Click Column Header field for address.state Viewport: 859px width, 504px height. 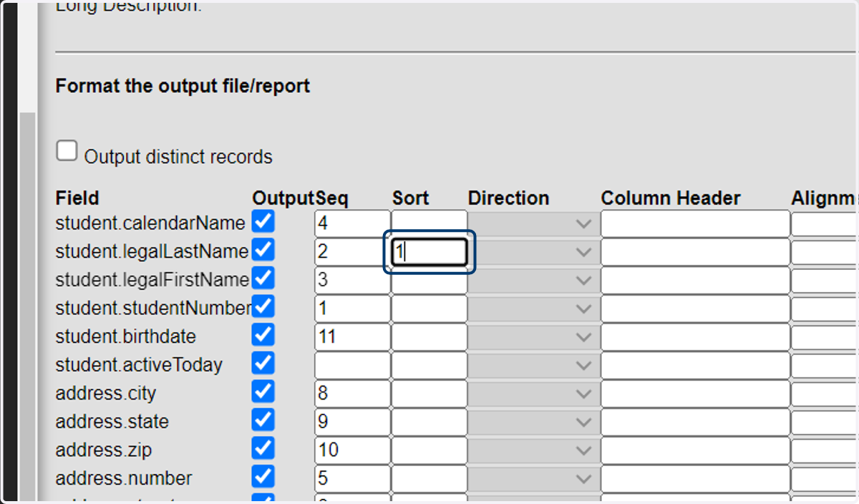coord(695,422)
